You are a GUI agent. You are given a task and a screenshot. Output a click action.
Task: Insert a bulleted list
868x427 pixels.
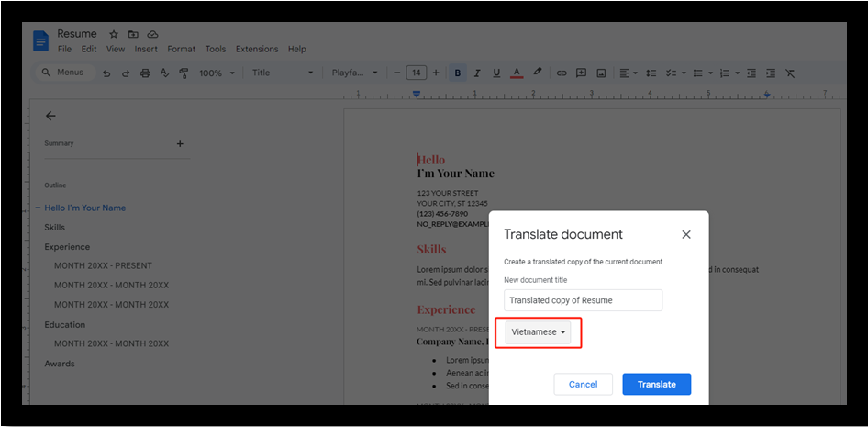[x=698, y=73]
